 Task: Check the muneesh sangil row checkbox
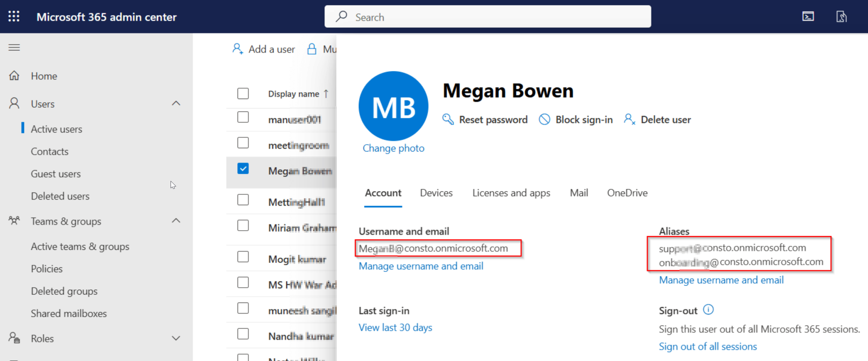coord(243,308)
